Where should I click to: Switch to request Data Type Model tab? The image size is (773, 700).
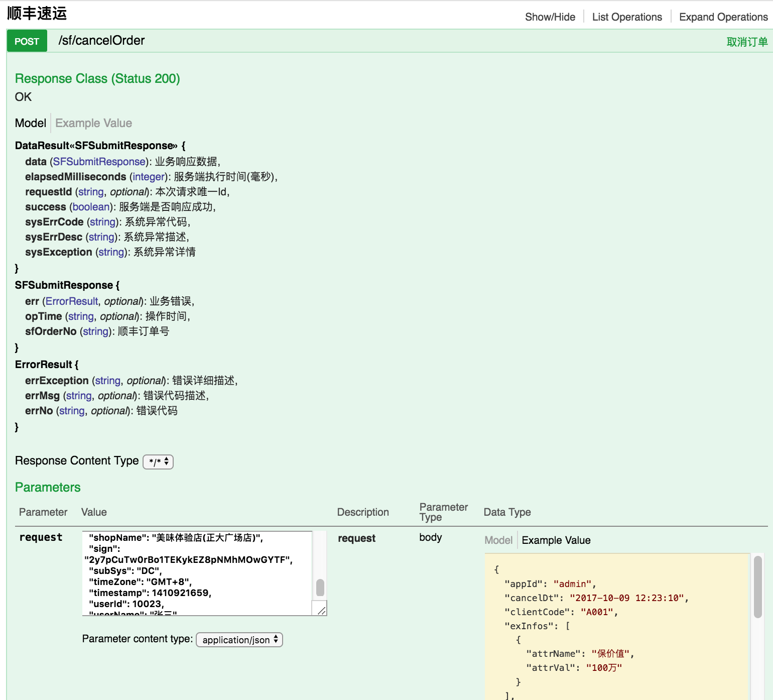click(x=498, y=540)
